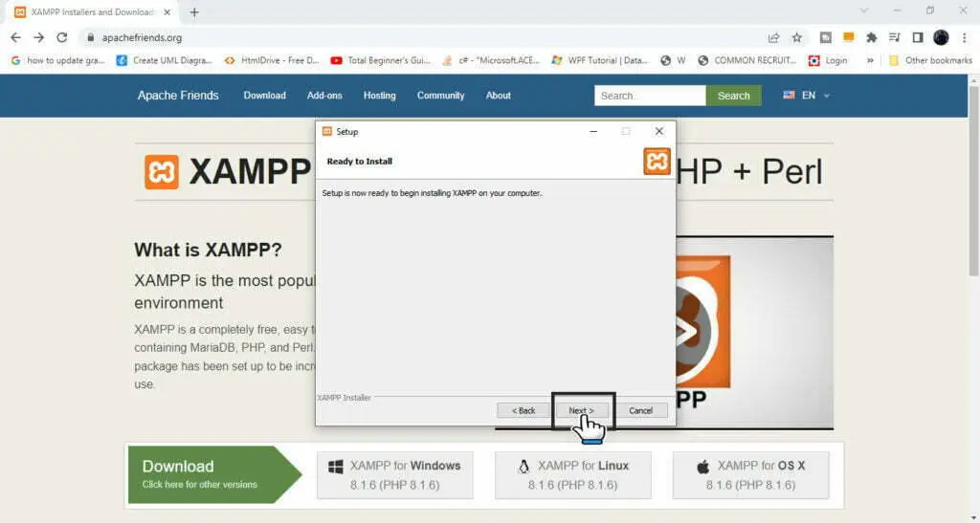Click the green Download other versions banner
The width and height of the screenshot is (980, 523).
tap(214, 474)
